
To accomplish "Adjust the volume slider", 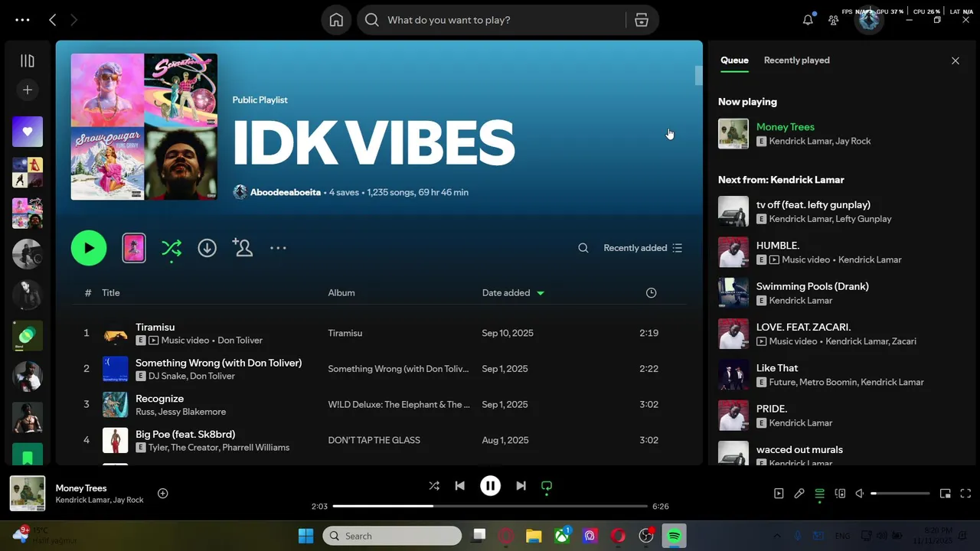I will coord(900,494).
